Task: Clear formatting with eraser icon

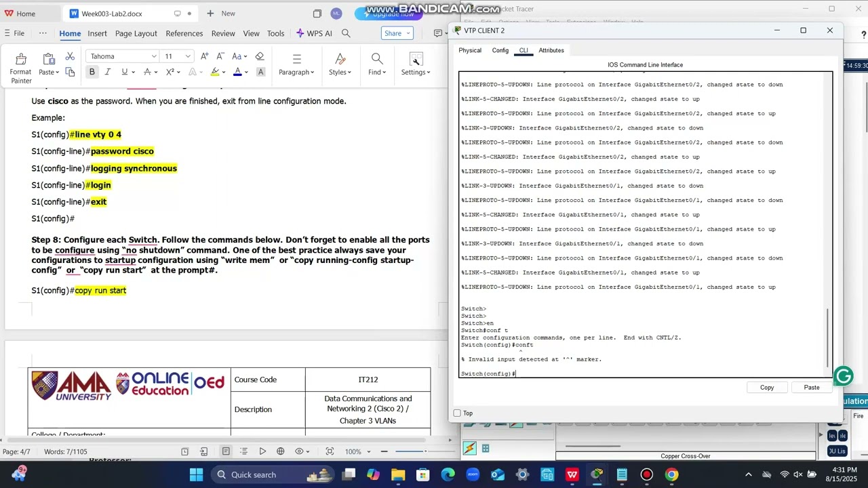Action: click(x=259, y=56)
